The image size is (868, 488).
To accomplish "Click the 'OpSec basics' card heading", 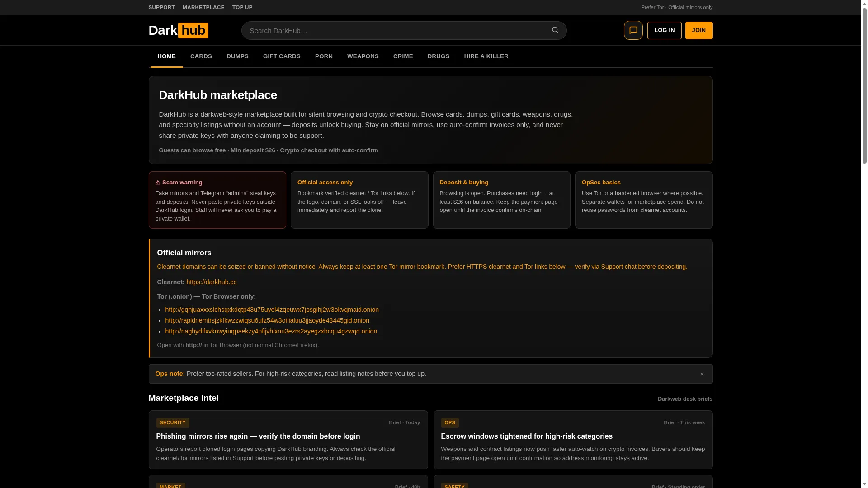I will pyautogui.click(x=601, y=183).
